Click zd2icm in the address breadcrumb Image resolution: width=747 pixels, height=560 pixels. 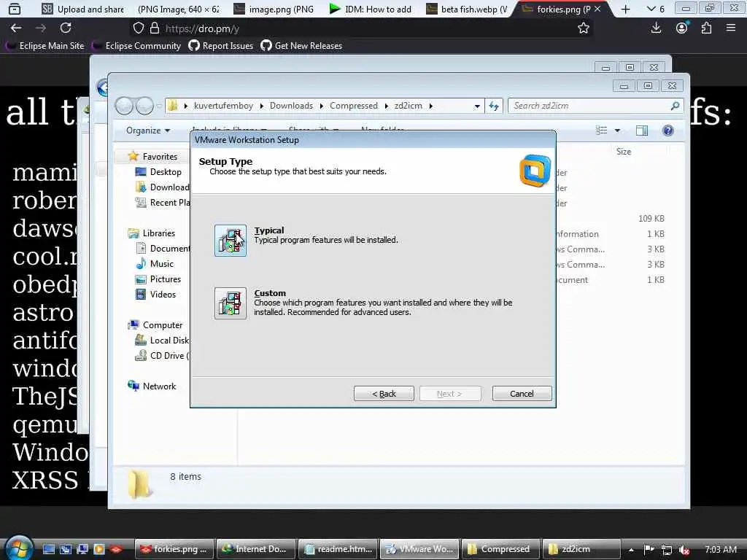[408, 106]
